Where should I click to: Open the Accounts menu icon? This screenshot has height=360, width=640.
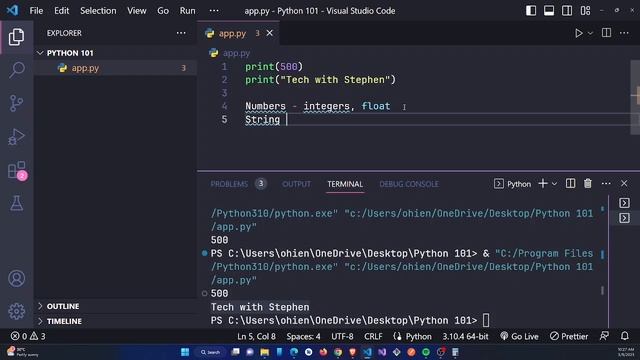(16, 279)
